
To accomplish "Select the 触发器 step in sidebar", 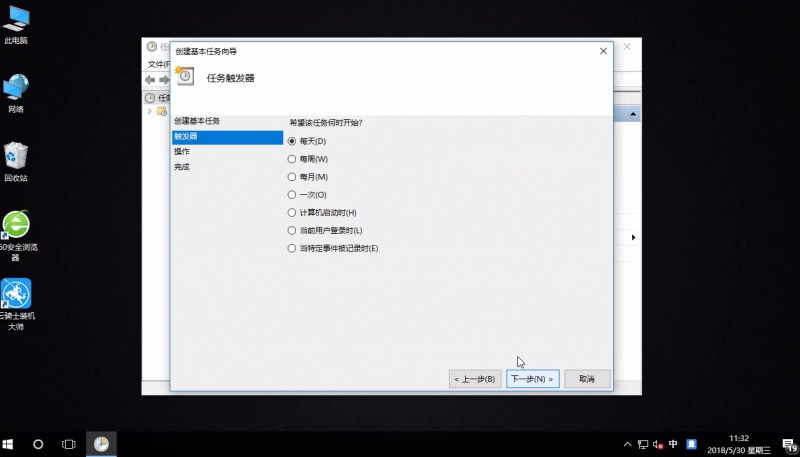I will click(228, 137).
